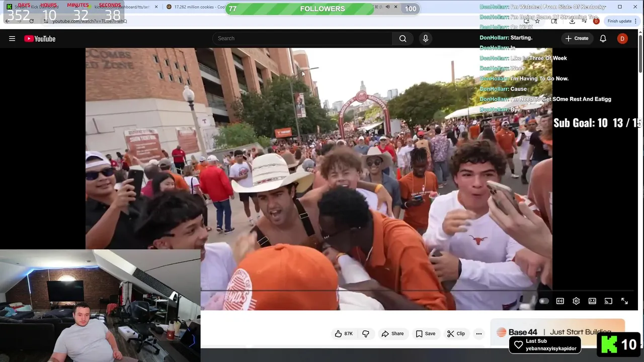
Task: Click the video frame to pause
Action: click(x=318, y=178)
